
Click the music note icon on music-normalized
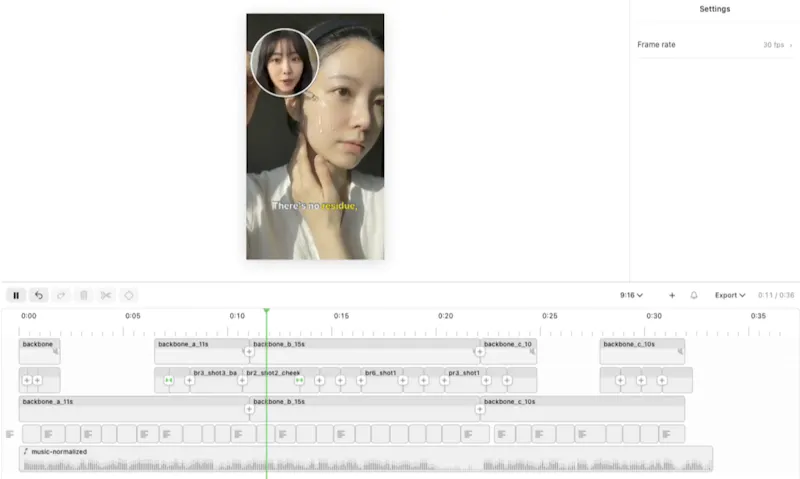click(26, 451)
